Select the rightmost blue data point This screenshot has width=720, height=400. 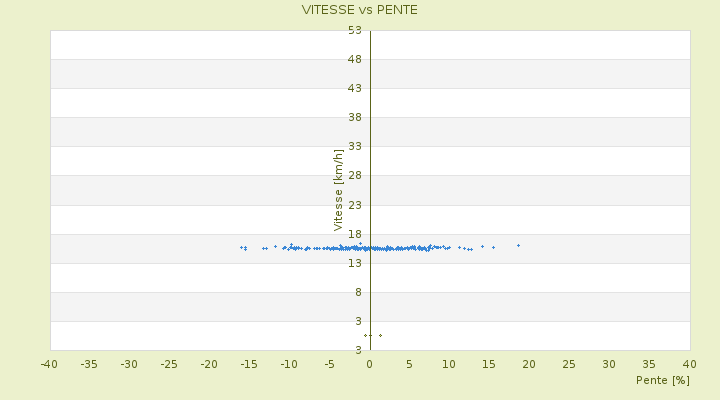[x=518, y=245]
